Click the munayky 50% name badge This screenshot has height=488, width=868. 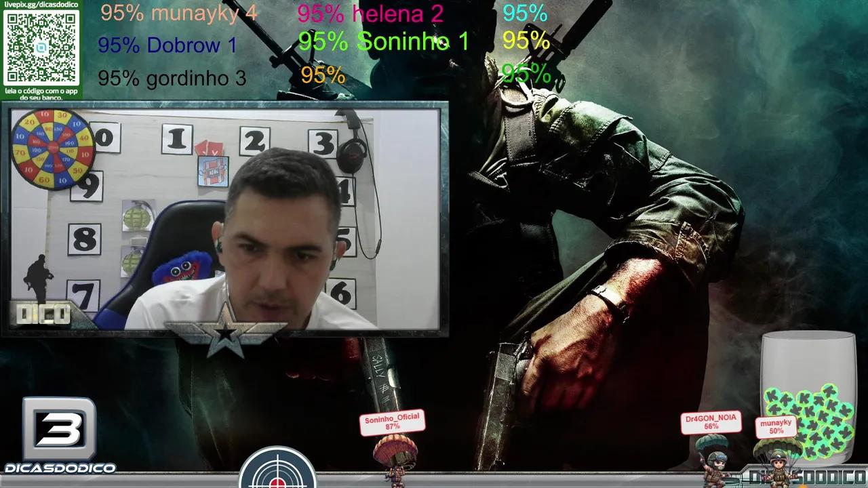click(778, 427)
